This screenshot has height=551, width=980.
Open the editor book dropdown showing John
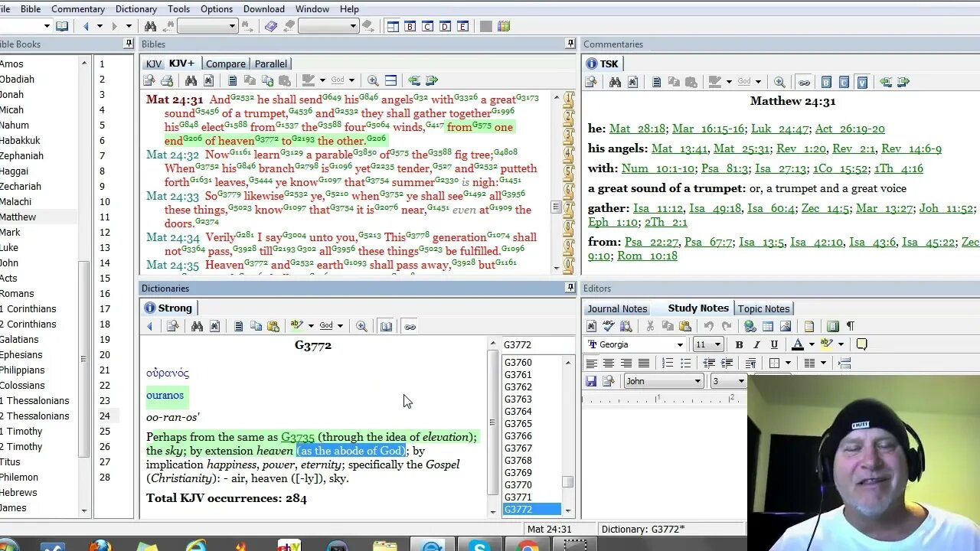click(x=697, y=380)
